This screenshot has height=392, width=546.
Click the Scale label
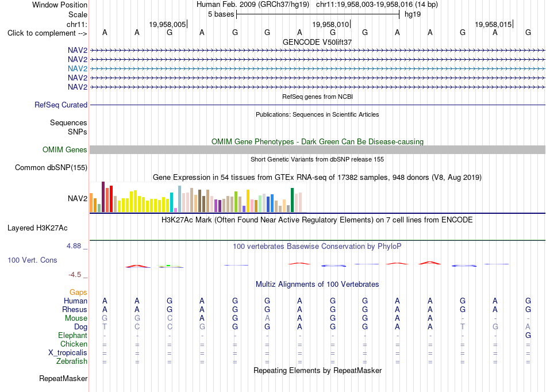[x=78, y=14]
